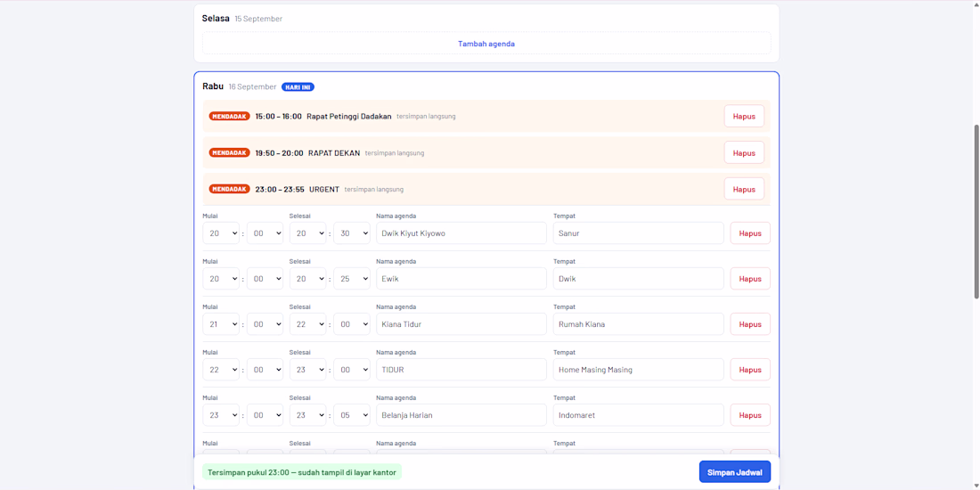
Task: Open end minute dropdown for Dwik Kiyut Kiyowo
Action: coord(352,233)
